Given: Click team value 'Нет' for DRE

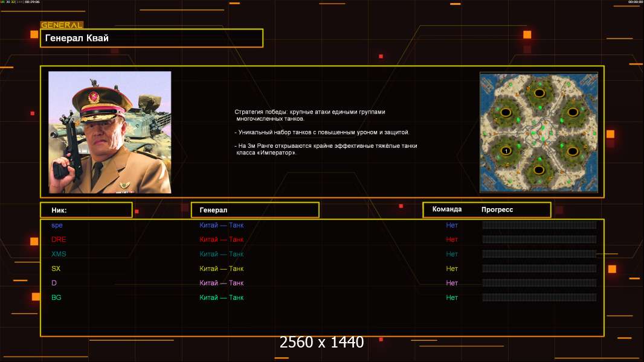Looking at the screenshot, I should pyautogui.click(x=452, y=240).
